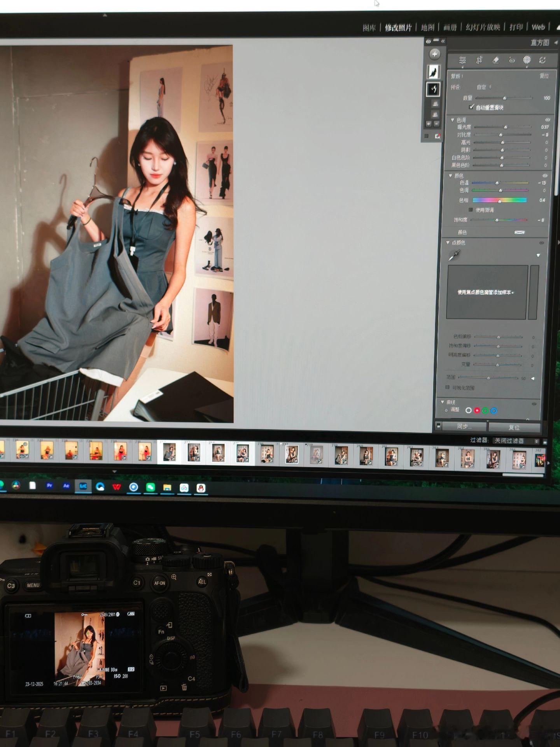Click the 曝光度 exposure slider handle
Viewport: 560px width, 747px height.
tap(506, 127)
